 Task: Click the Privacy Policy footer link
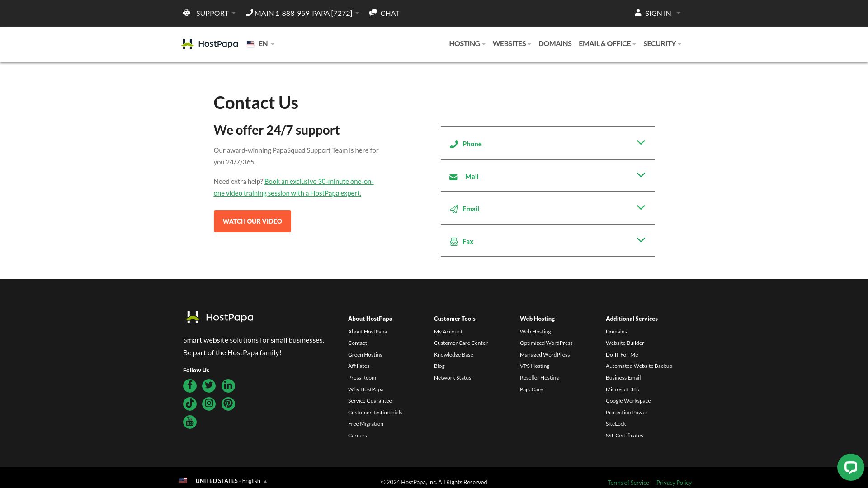pyautogui.click(x=674, y=482)
